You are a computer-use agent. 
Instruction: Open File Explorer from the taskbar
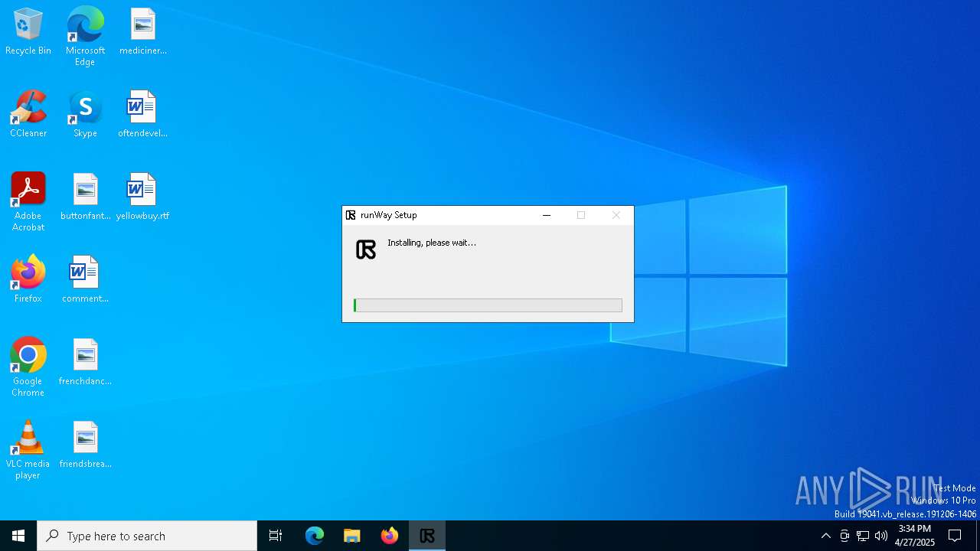point(352,536)
